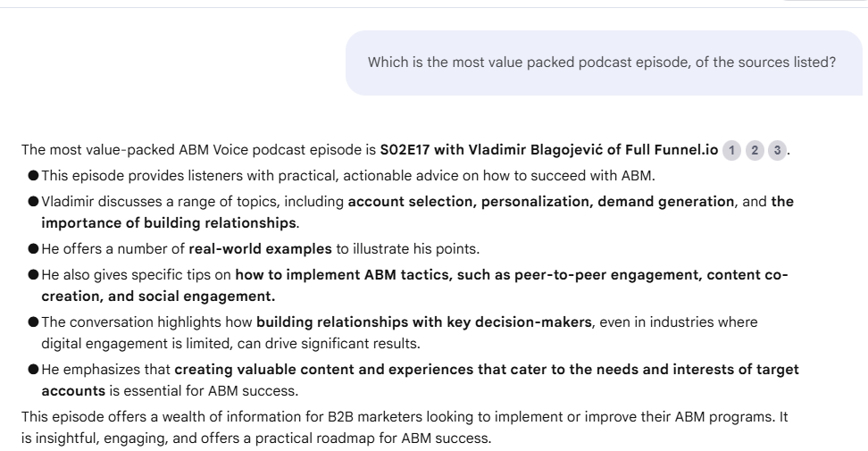Click bullet dot before 'This episode provides'
Viewport: 868px width, 451px height.
(33, 176)
